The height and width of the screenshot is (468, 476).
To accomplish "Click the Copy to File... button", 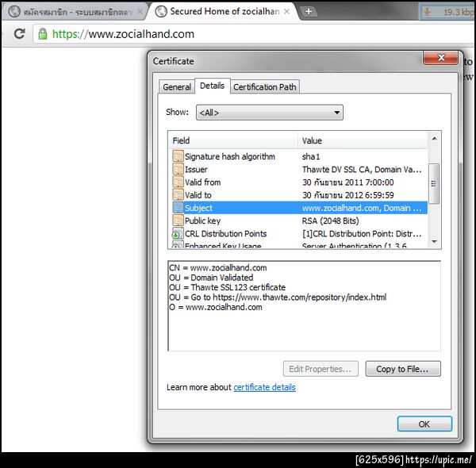I will pyautogui.click(x=403, y=369).
